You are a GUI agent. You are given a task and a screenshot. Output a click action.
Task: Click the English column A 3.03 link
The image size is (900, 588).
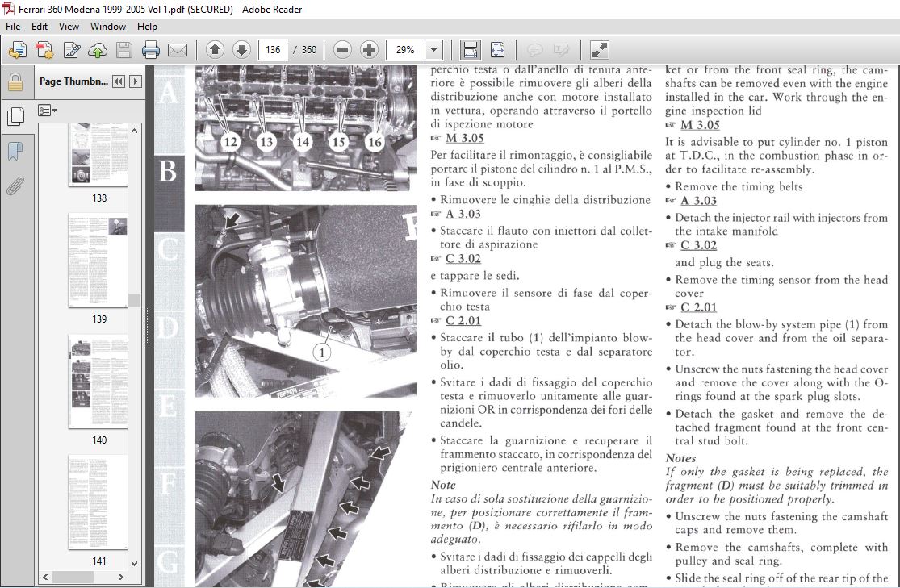pyautogui.click(x=698, y=201)
